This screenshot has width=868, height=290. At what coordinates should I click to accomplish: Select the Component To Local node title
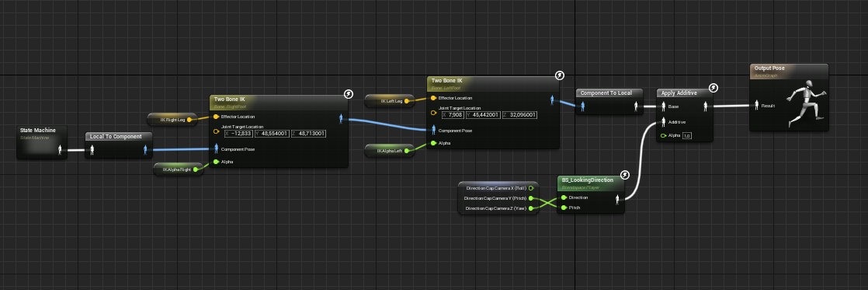[x=606, y=93]
